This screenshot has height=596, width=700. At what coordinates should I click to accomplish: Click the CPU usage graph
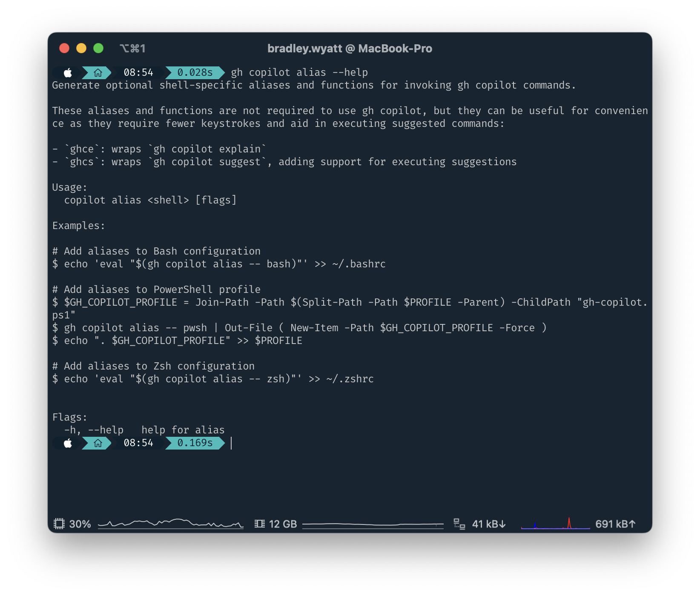point(171,524)
